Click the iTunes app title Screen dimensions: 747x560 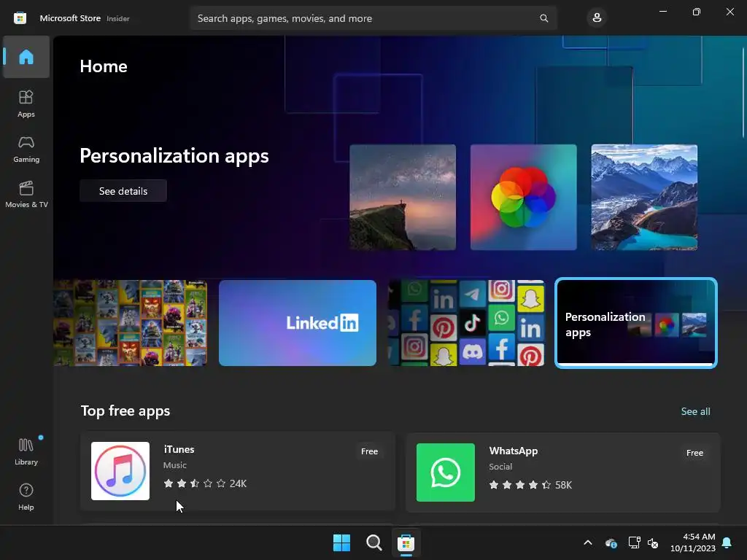[x=179, y=449]
